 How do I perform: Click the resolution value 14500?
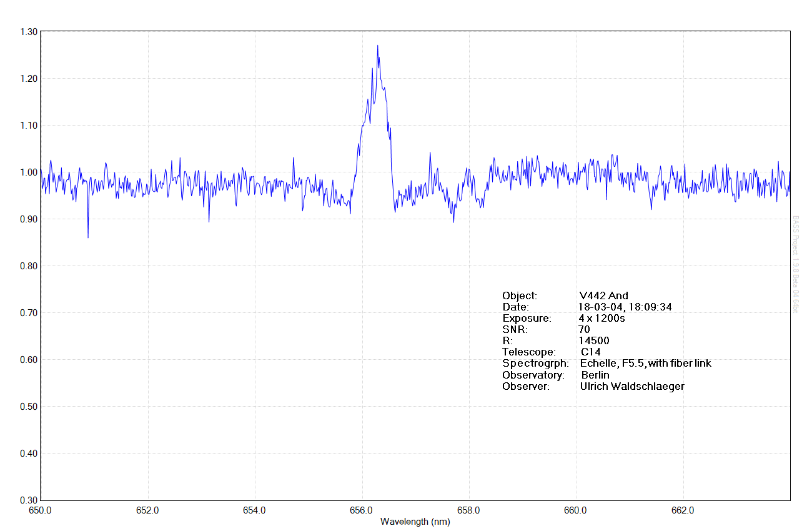pyautogui.click(x=594, y=340)
